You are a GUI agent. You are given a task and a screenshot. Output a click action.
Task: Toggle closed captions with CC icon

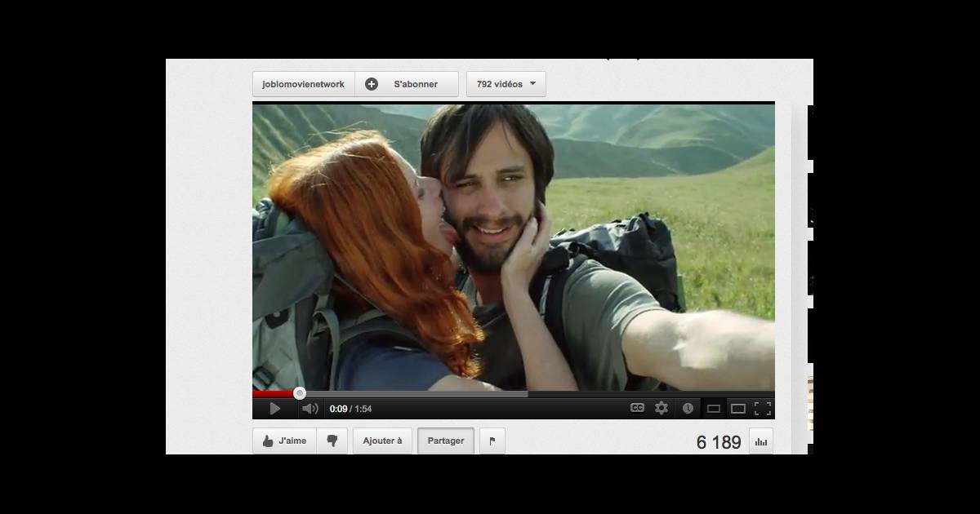tap(637, 408)
